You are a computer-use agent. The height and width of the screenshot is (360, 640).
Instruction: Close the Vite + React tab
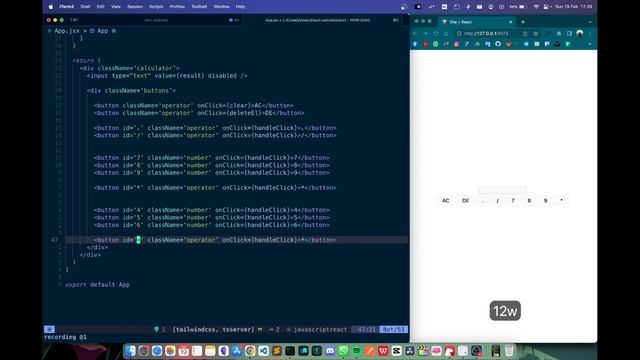[x=510, y=22]
